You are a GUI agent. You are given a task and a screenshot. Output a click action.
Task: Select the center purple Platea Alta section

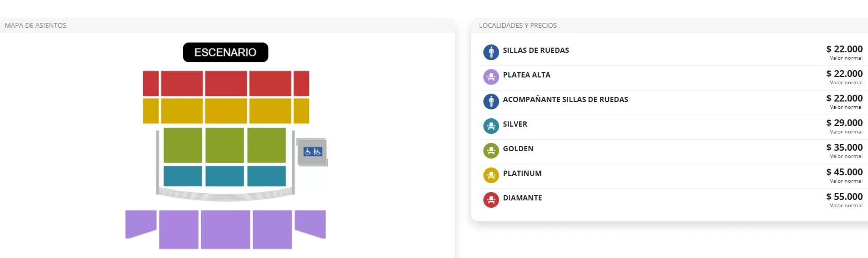[225, 229]
